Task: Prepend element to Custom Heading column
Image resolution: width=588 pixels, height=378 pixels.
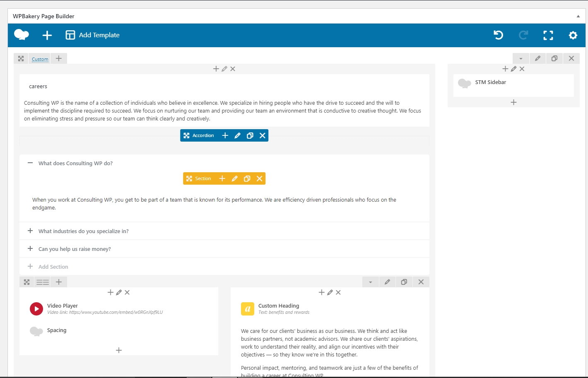Action: click(322, 292)
